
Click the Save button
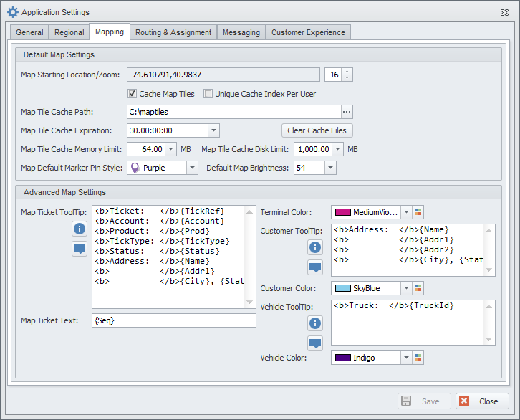pos(424,401)
